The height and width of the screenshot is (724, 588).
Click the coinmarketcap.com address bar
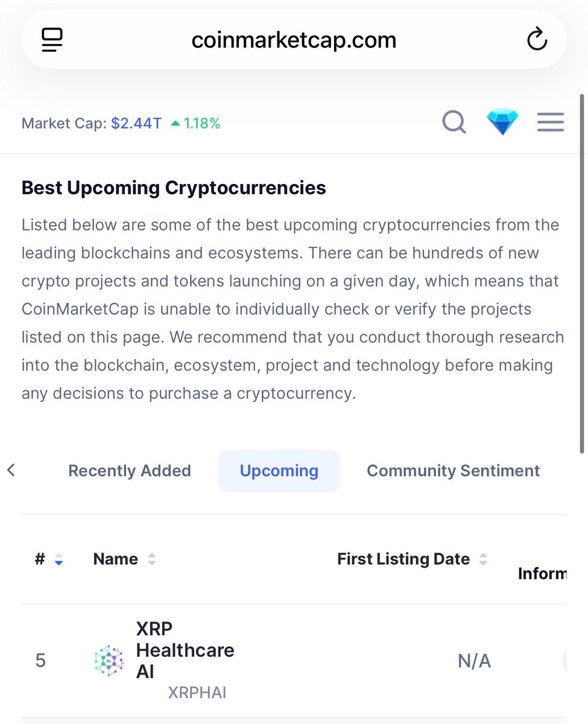coord(294,40)
